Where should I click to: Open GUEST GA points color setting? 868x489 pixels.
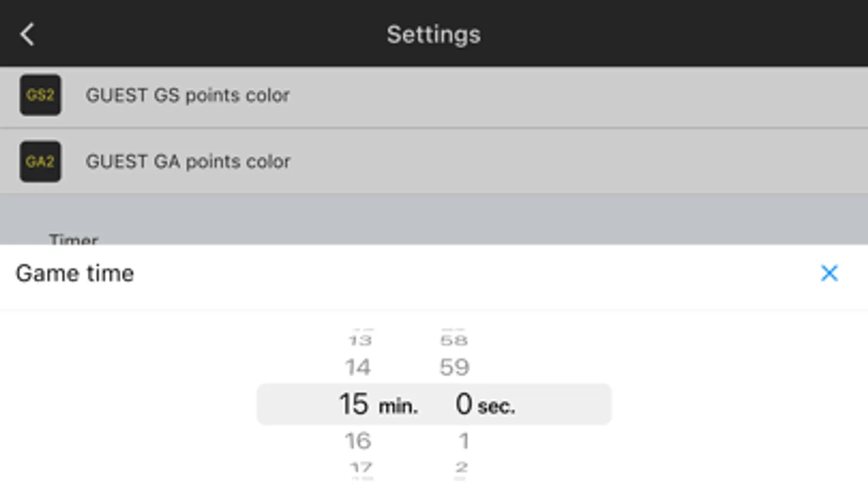[188, 162]
